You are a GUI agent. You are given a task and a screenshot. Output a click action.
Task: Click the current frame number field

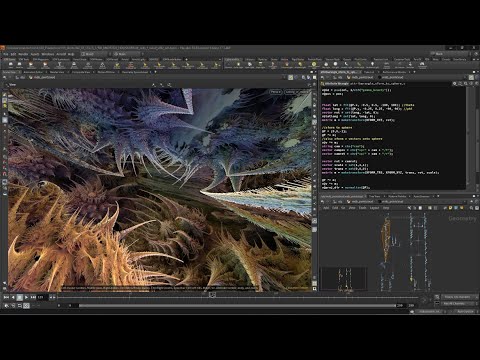point(43,297)
